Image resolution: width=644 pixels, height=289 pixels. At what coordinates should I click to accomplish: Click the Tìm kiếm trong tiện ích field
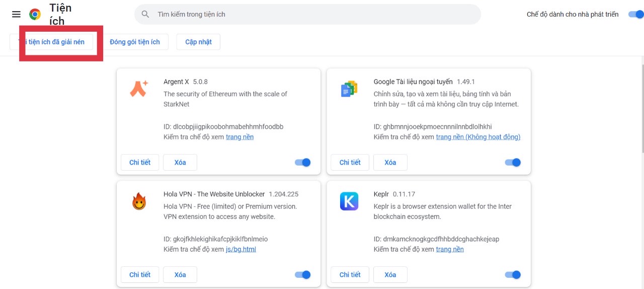coord(307,14)
